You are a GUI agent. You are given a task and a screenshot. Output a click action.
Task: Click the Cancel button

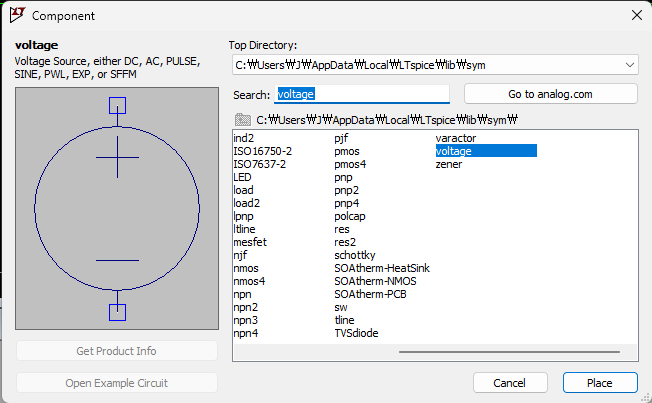tap(510, 383)
